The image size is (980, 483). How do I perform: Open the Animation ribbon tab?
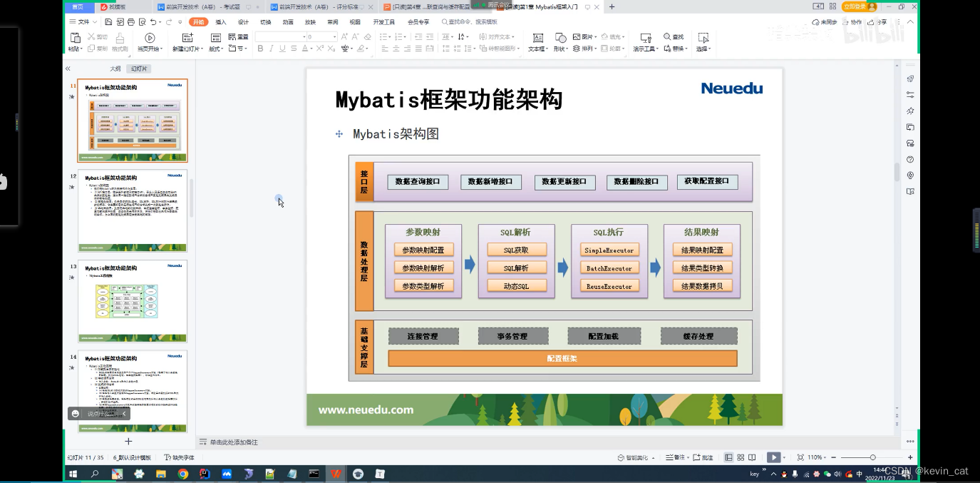[288, 22]
